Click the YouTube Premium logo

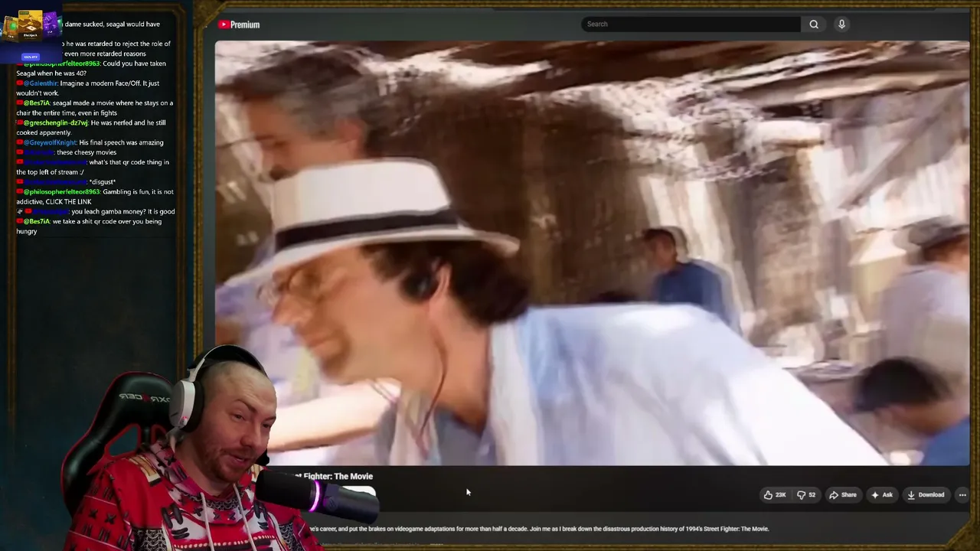(239, 24)
